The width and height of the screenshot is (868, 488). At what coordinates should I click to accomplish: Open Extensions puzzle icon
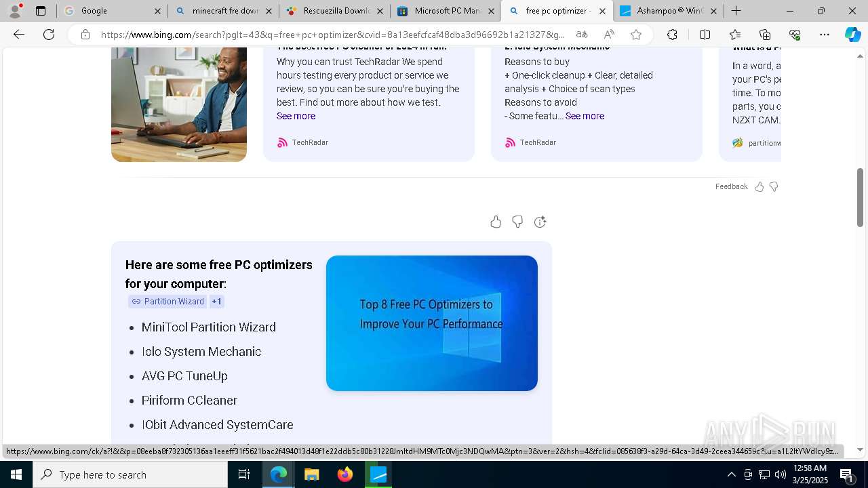(x=672, y=35)
